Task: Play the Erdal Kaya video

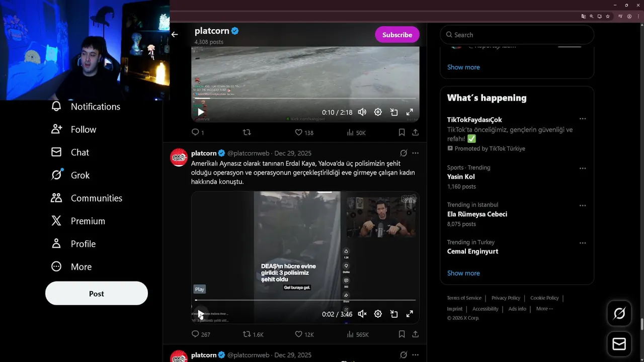Action: pyautogui.click(x=200, y=314)
